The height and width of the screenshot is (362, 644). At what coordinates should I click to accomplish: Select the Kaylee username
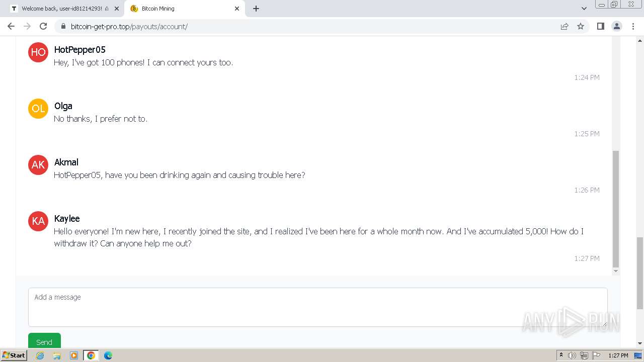(x=67, y=219)
